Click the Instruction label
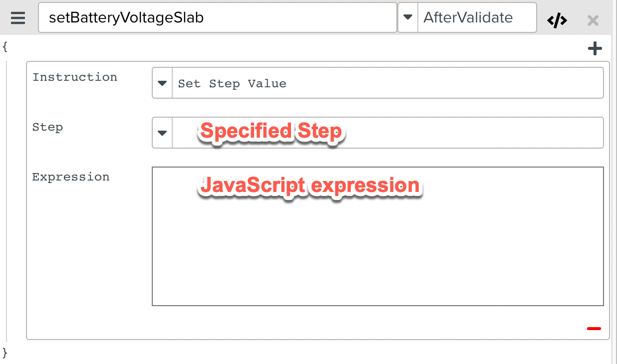The height and width of the screenshot is (364, 617). click(x=75, y=77)
